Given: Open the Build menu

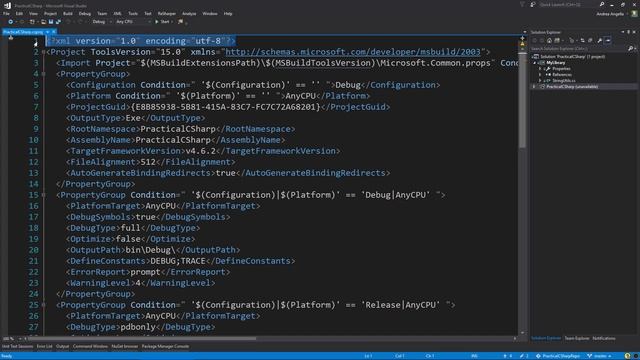Looking at the screenshot, I should coord(68,13).
